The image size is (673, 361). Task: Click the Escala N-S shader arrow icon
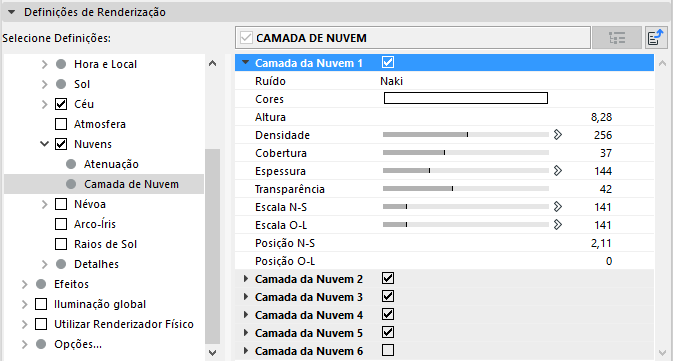[558, 207]
